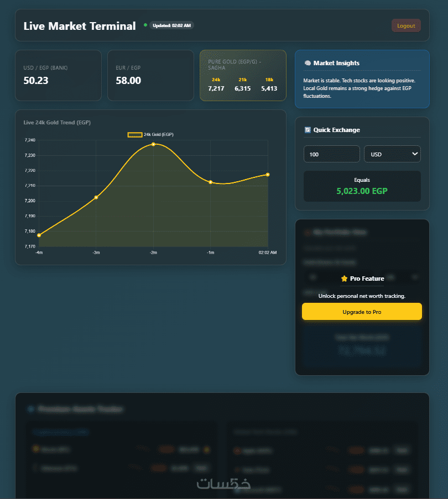Image resolution: width=448 pixels, height=499 pixels.
Task: Click the green live status dot
Action: (x=145, y=25)
